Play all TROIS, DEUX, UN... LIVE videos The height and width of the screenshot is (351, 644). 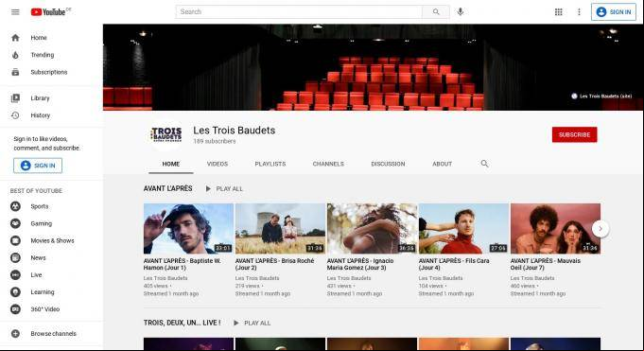(x=252, y=323)
